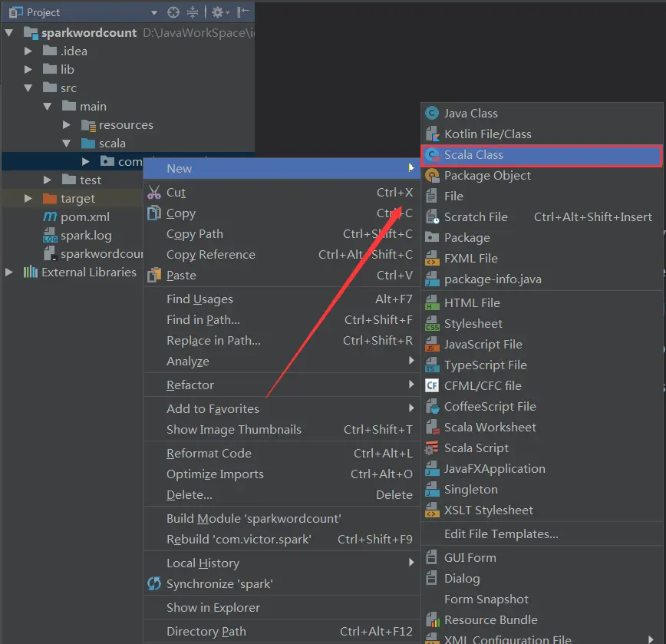Click the Scratch File icon
Image resolution: width=666 pixels, height=644 pixels.
(433, 217)
